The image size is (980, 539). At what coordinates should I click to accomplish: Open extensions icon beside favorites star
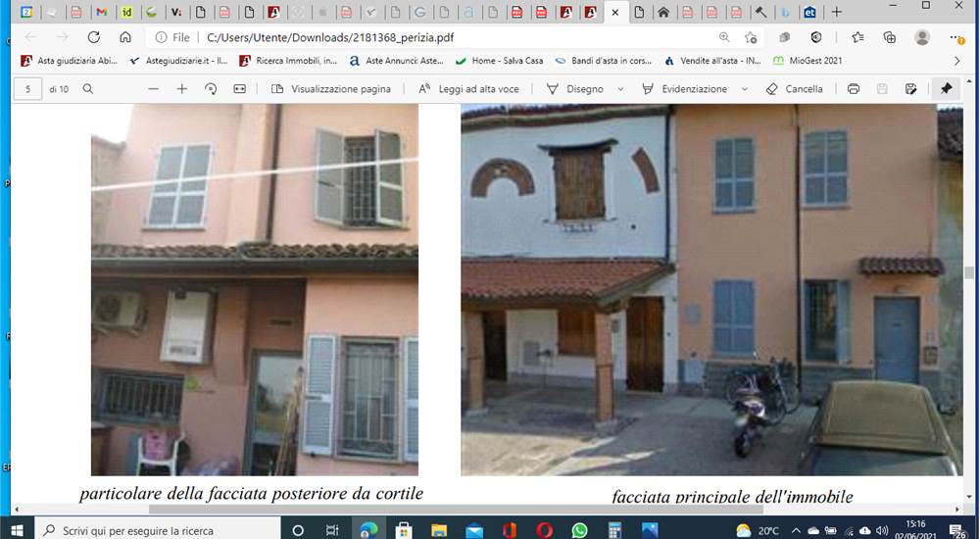[784, 37]
